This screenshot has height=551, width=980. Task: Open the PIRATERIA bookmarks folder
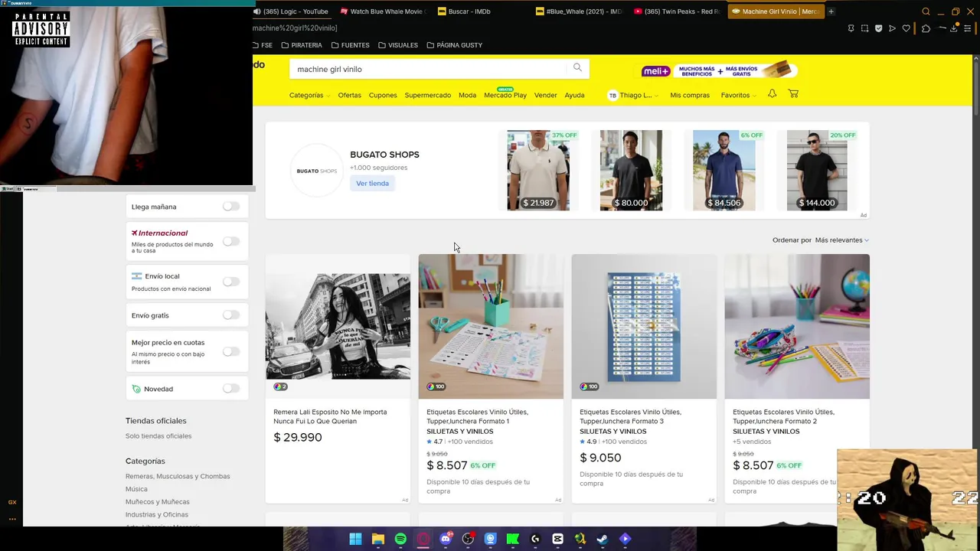(x=302, y=45)
